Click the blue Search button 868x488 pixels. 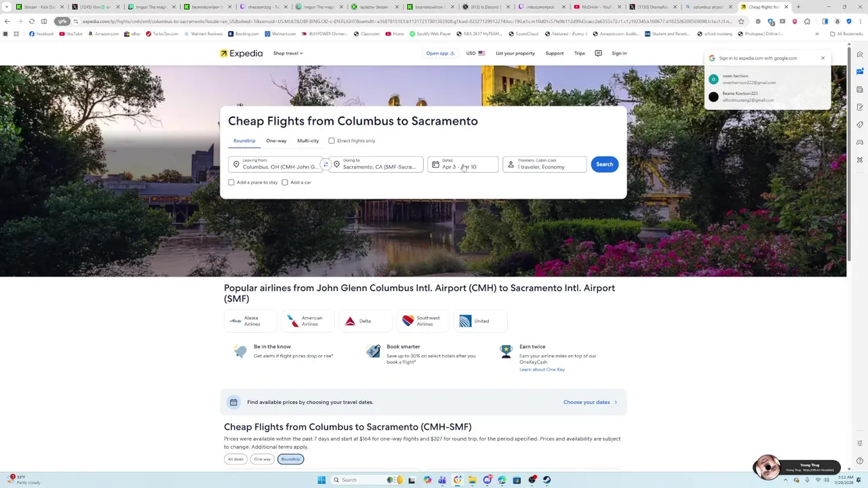(x=604, y=165)
